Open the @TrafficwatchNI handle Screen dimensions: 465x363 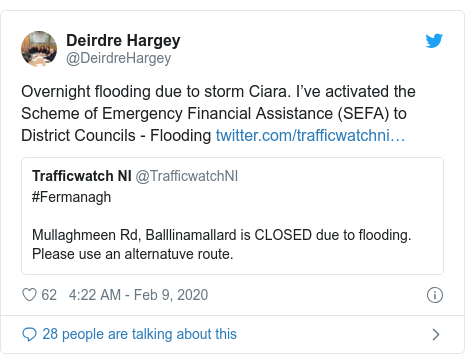point(187,176)
